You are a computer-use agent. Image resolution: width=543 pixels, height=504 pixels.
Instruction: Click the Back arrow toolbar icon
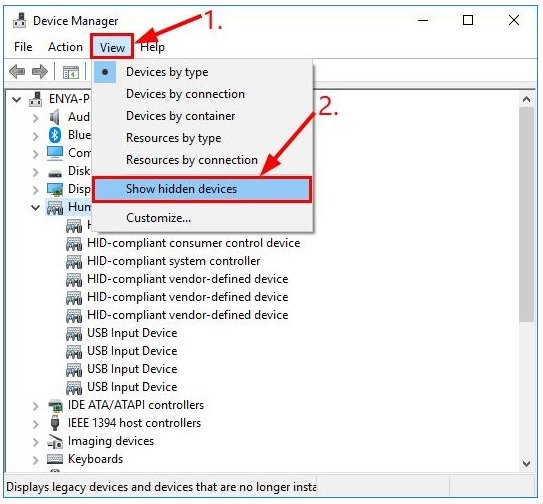pyautogui.click(x=17, y=71)
